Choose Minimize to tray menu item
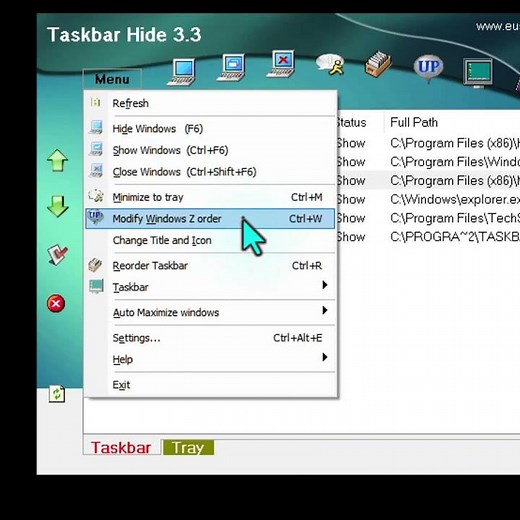Screen dimensions: 520x520 [x=211, y=197]
